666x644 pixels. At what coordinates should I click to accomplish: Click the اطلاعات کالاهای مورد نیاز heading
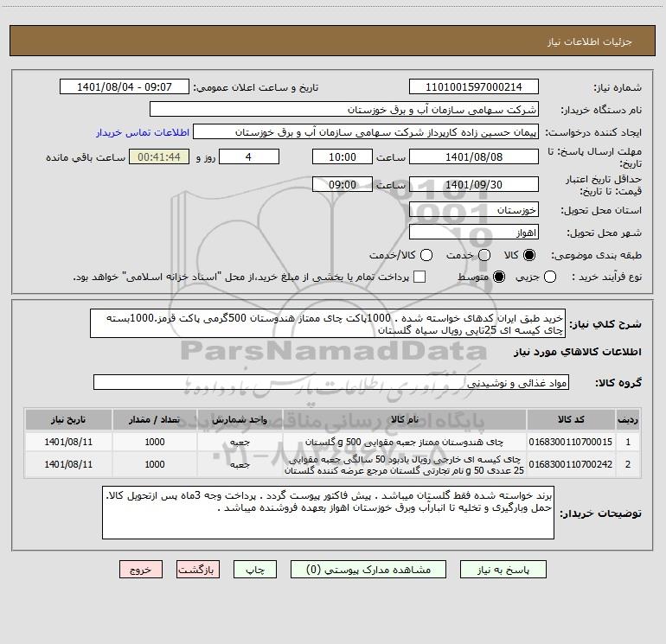pos(577,352)
